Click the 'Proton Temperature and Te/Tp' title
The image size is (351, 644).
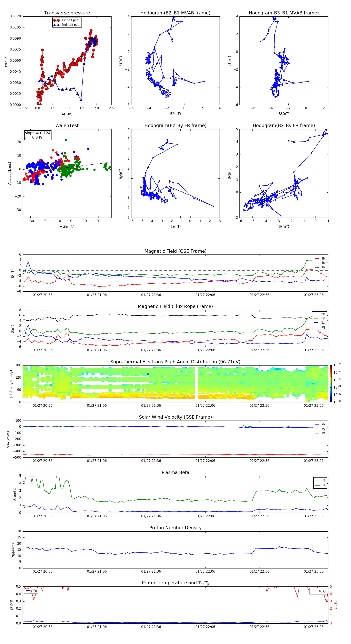click(x=175, y=583)
